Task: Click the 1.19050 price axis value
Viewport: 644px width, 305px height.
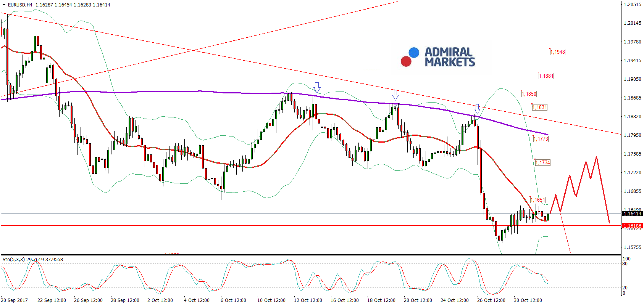Action: (x=633, y=79)
